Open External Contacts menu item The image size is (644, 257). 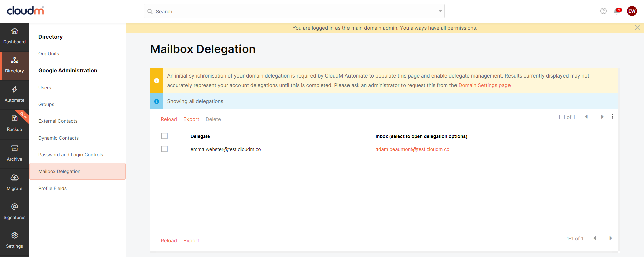tap(58, 121)
